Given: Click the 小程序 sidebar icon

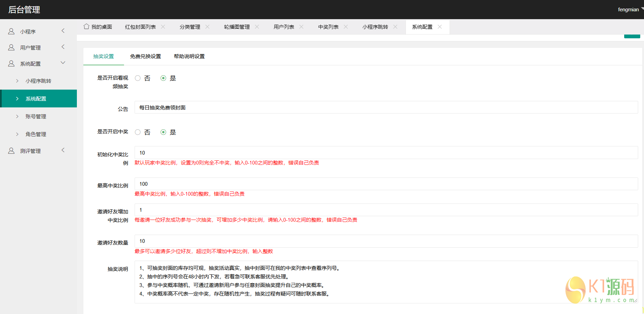Looking at the screenshot, I should point(11,31).
